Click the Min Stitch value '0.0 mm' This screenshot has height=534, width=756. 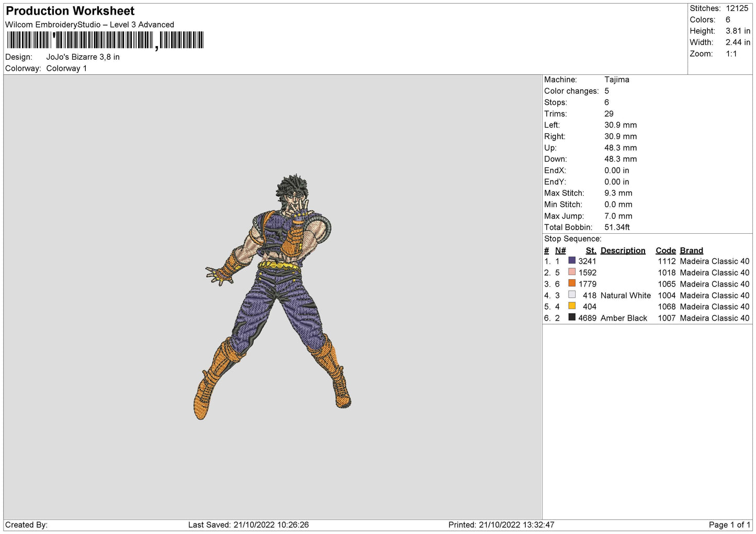pyautogui.click(x=618, y=204)
